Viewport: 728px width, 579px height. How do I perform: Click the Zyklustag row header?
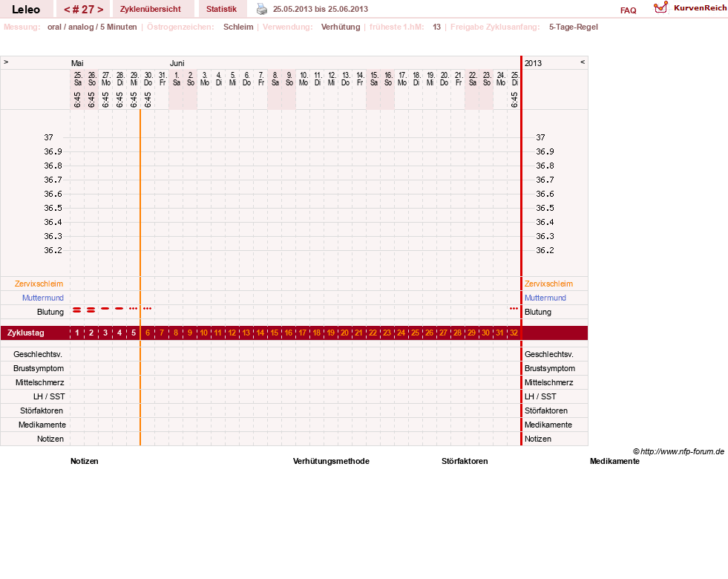pyautogui.click(x=25, y=333)
